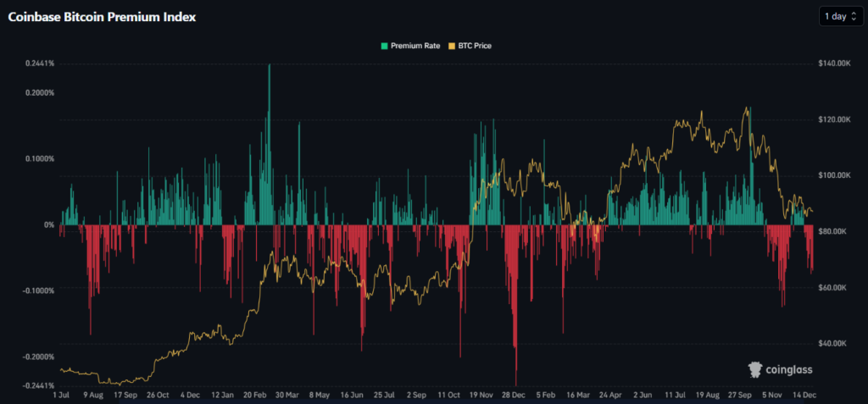This screenshot has width=868, height=404.
Task: Click the -0.1000% left axis label
Action: (39, 291)
